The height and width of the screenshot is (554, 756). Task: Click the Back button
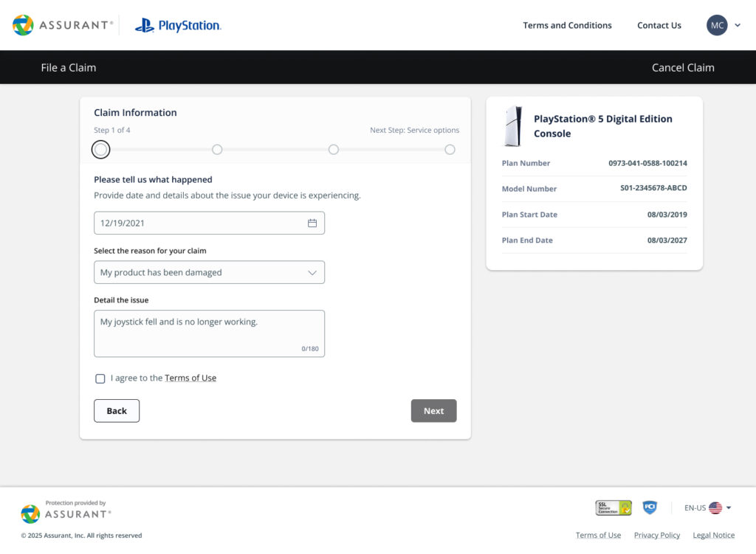pos(117,411)
